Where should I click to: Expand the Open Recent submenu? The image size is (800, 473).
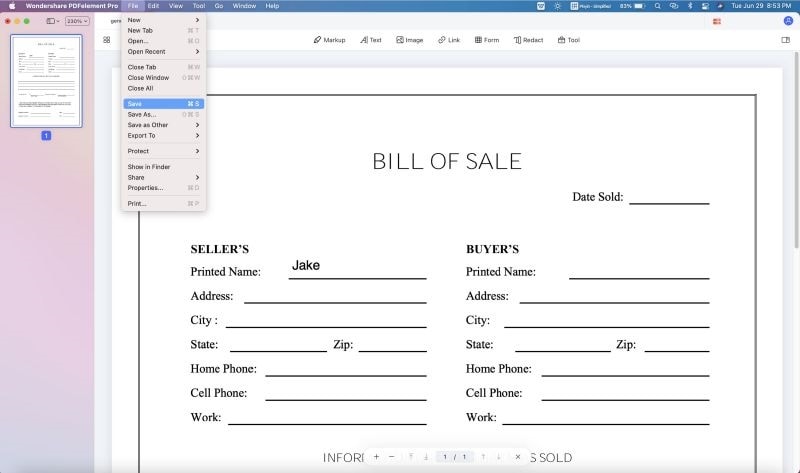pyautogui.click(x=163, y=52)
